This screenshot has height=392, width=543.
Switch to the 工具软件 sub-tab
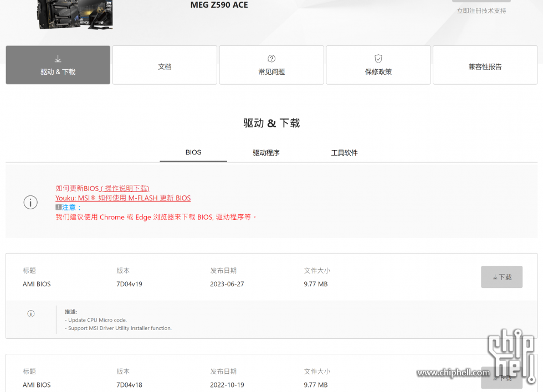click(344, 153)
